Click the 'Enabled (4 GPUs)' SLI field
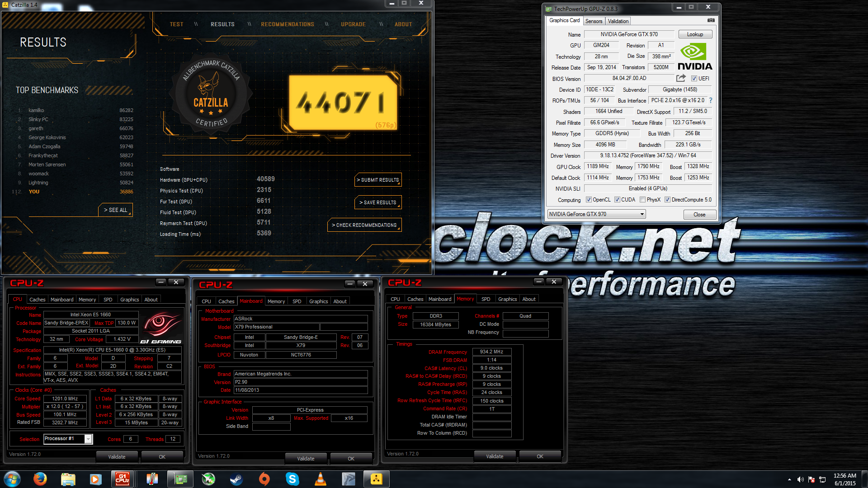This screenshot has width=868, height=488. click(x=648, y=188)
